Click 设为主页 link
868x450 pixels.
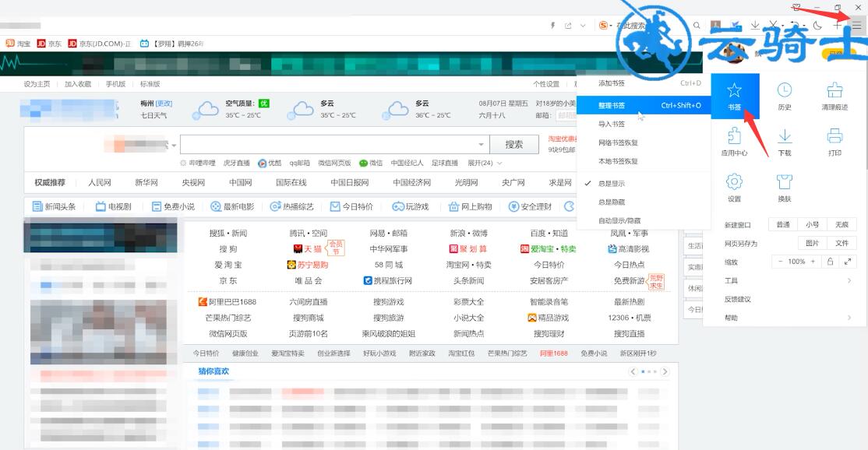click(x=37, y=84)
